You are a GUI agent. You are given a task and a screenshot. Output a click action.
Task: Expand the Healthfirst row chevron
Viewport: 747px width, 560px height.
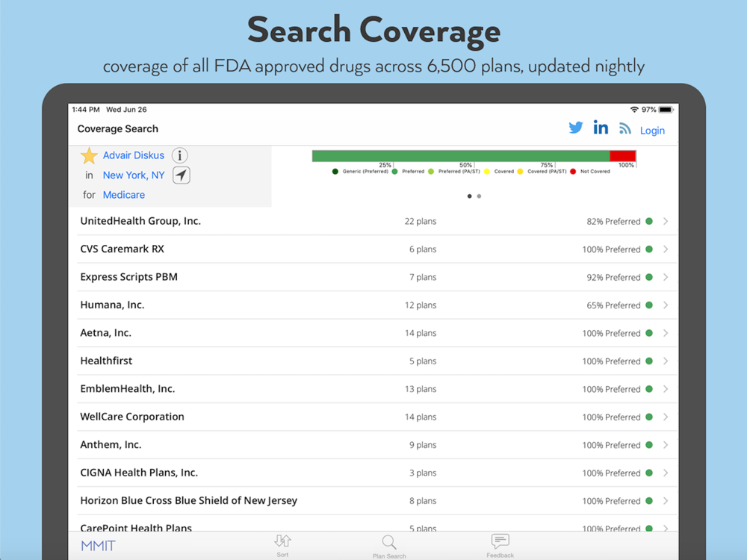point(666,361)
